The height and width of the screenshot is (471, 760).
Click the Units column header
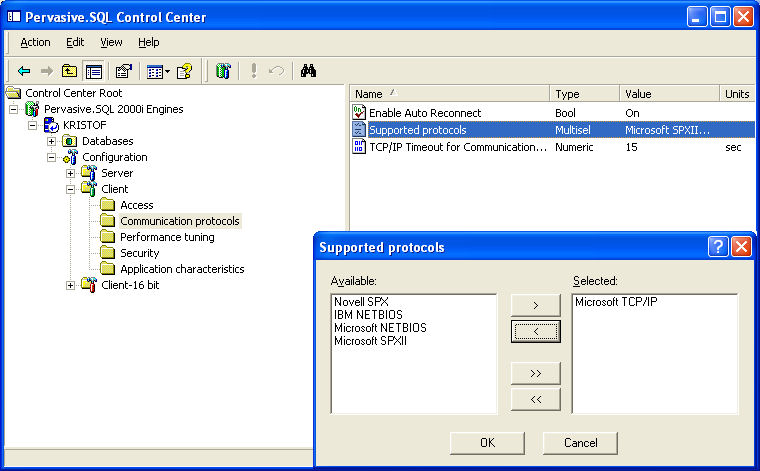[737, 94]
